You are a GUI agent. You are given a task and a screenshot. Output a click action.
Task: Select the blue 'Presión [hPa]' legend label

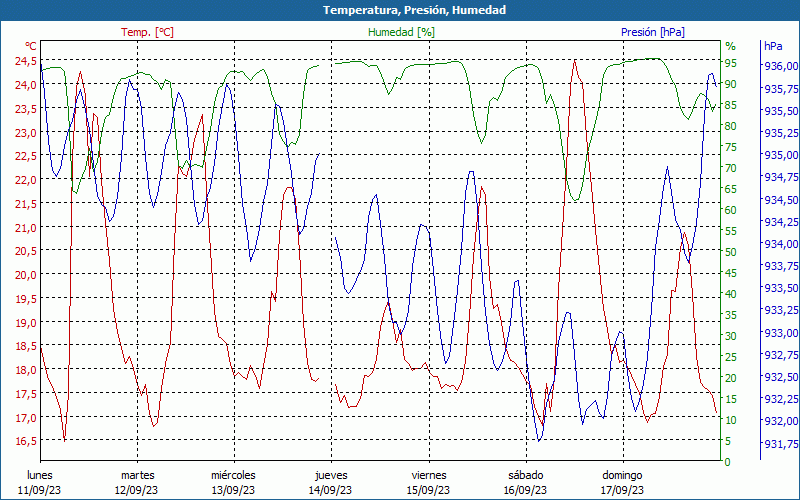click(x=653, y=32)
